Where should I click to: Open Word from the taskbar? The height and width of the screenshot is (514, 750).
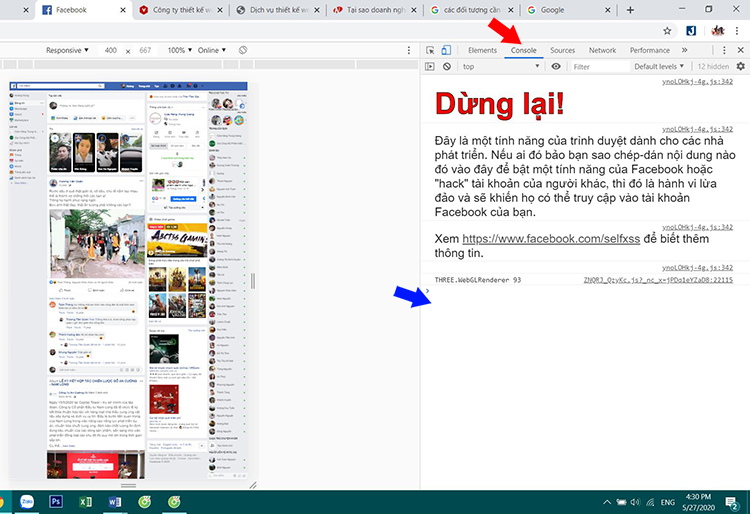tap(115, 502)
